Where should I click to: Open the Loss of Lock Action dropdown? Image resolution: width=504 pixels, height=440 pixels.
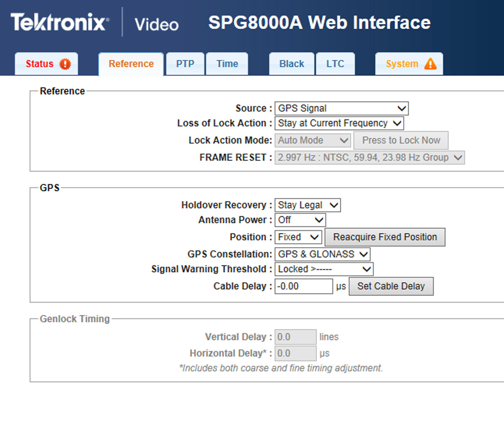[339, 123]
